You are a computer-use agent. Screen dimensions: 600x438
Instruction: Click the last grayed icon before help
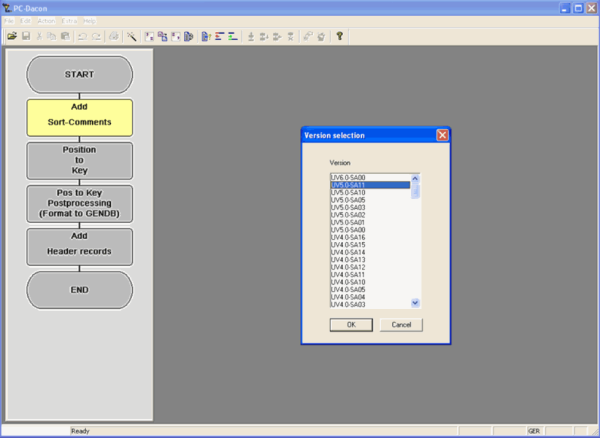[x=321, y=36]
